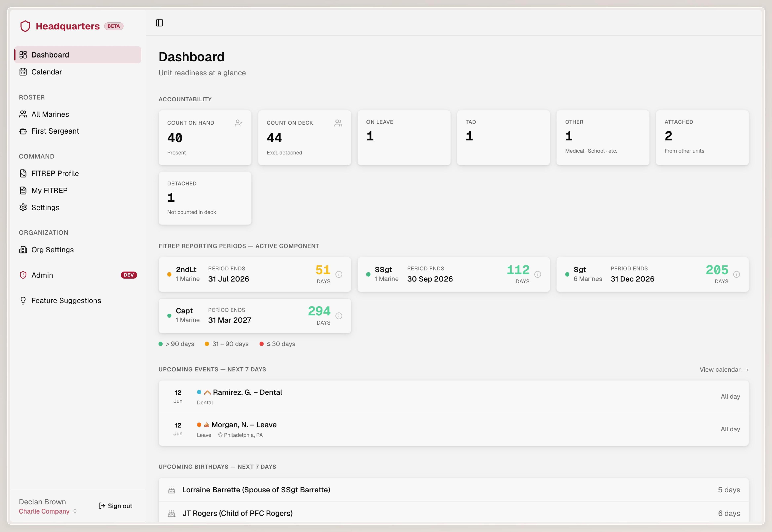Click the info icon on Capt card
This screenshot has width=772, height=532.
point(339,316)
